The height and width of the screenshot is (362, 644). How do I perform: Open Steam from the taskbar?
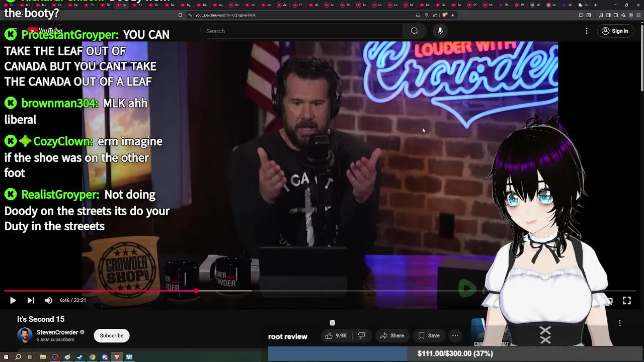click(79, 357)
